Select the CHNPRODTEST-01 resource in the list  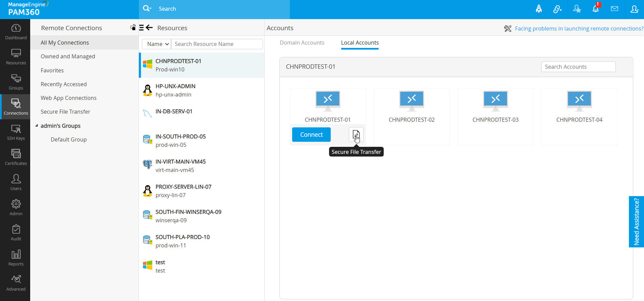(202, 65)
